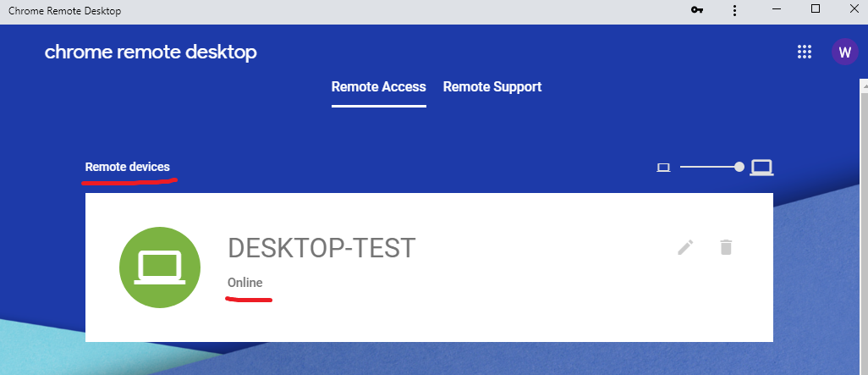Screen dimensions: 868x375
Task: Switch to the Remote Access tab
Action: click(x=379, y=87)
